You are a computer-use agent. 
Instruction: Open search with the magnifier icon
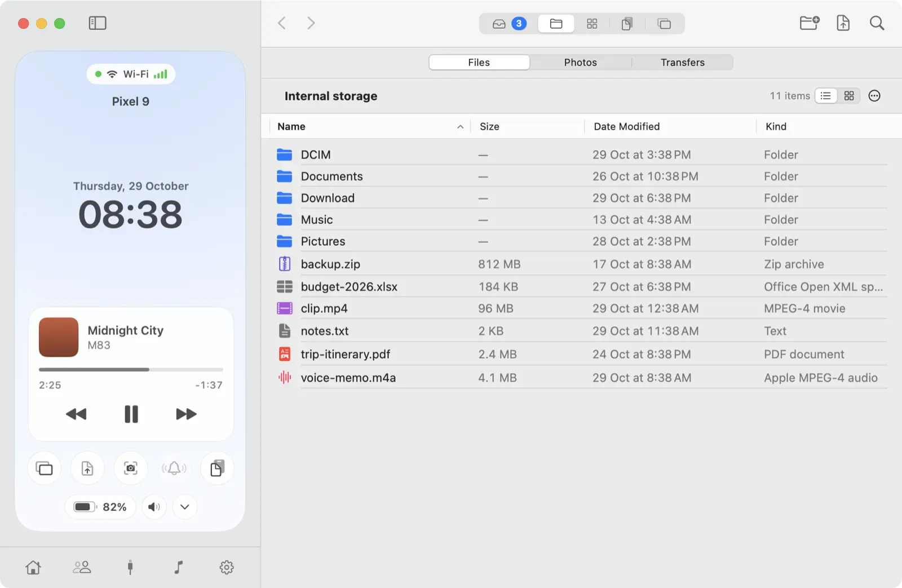tap(877, 23)
